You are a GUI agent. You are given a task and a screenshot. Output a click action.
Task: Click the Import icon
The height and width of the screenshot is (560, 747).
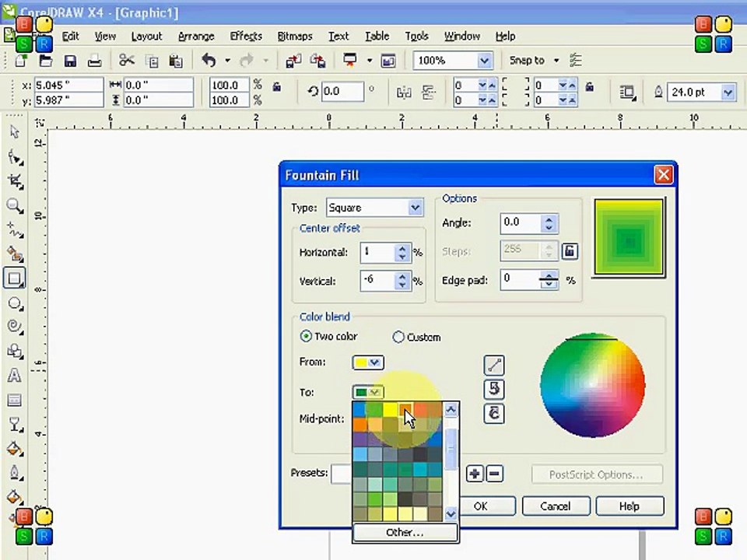[293, 61]
